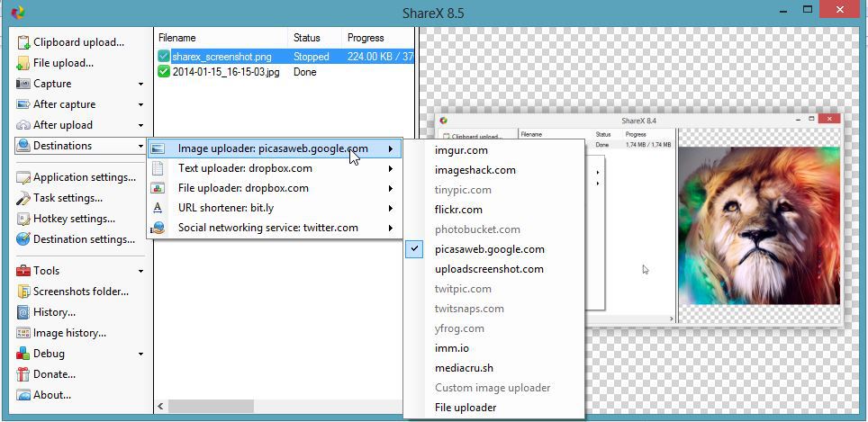Click the File uploader menu icon
The image size is (868, 422).
click(158, 188)
